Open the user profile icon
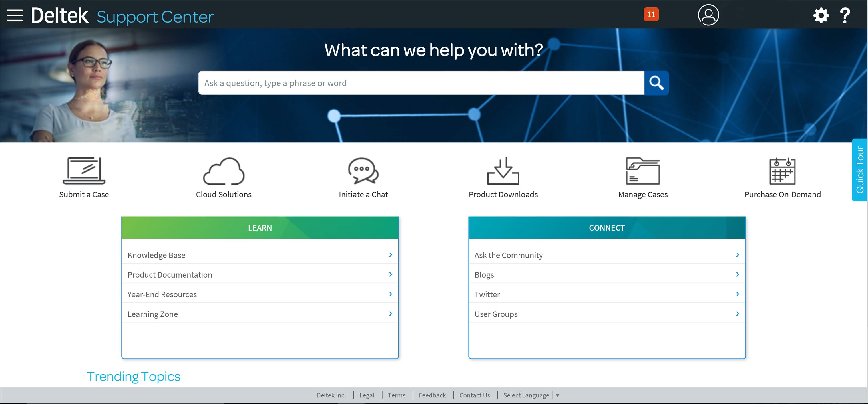 pos(708,15)
